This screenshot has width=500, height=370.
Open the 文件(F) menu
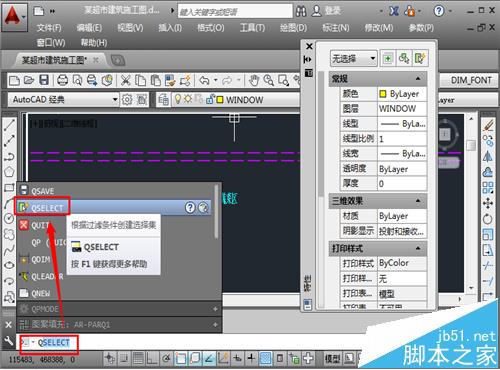click(x=49, y=28)
